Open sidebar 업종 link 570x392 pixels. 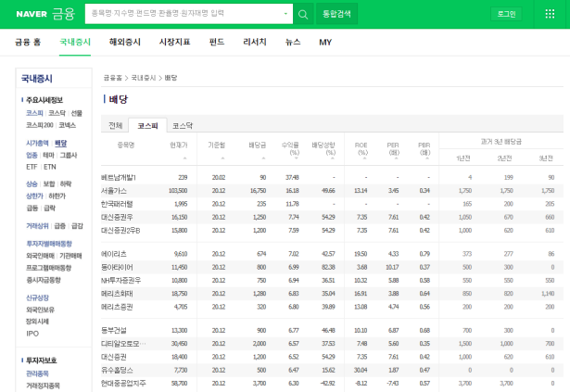pyautogui.click(x=32, y=156)
